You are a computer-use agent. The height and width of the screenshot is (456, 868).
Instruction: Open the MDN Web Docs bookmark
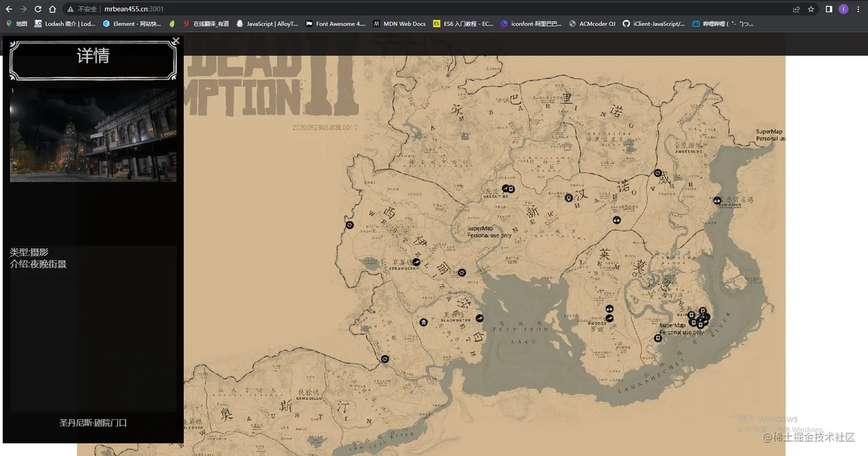pos(400,24)
